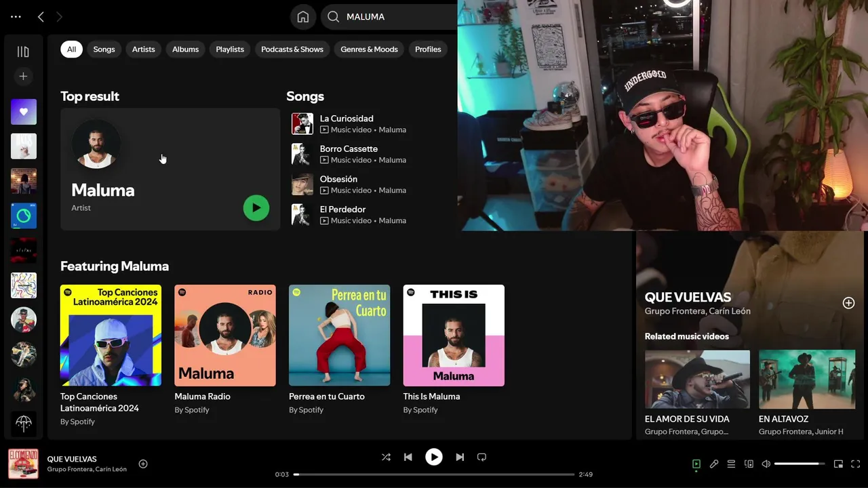Select the All filter chip

[x=71, y=49]
